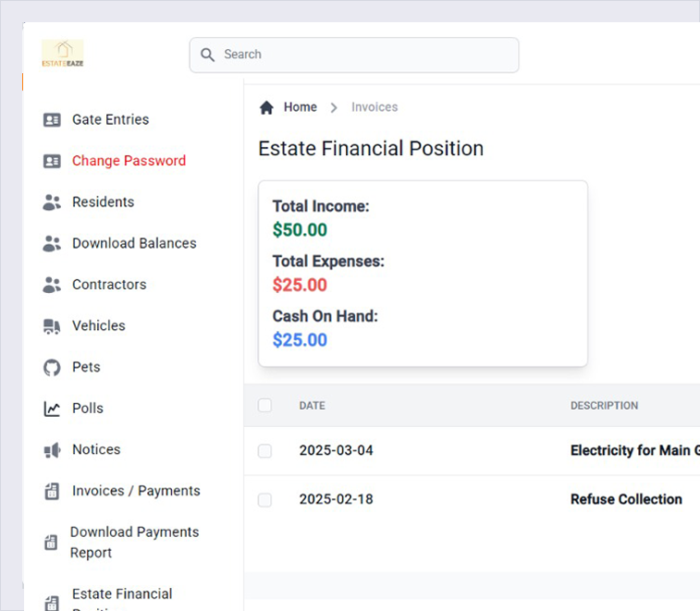Click the Pets sidebar icon

tap(52, 368)
